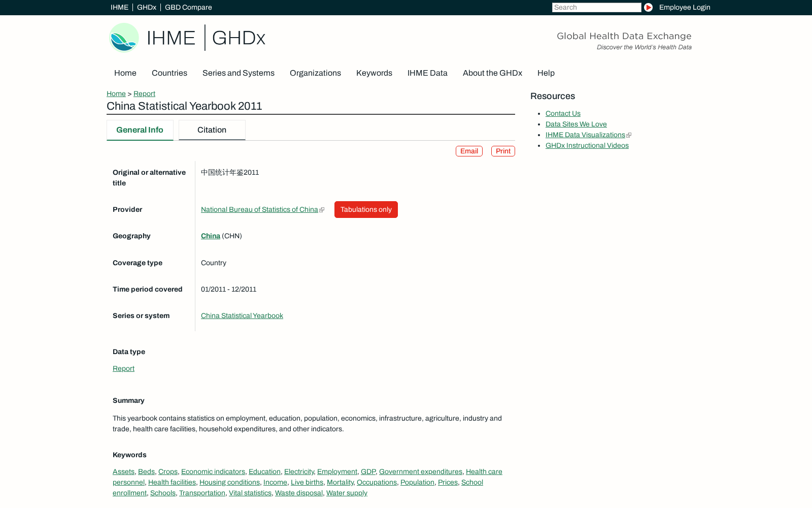812x508 pixels.
Task: Click the Transportation keyword link
Action: pyautogui.click(x=202, y=493)
